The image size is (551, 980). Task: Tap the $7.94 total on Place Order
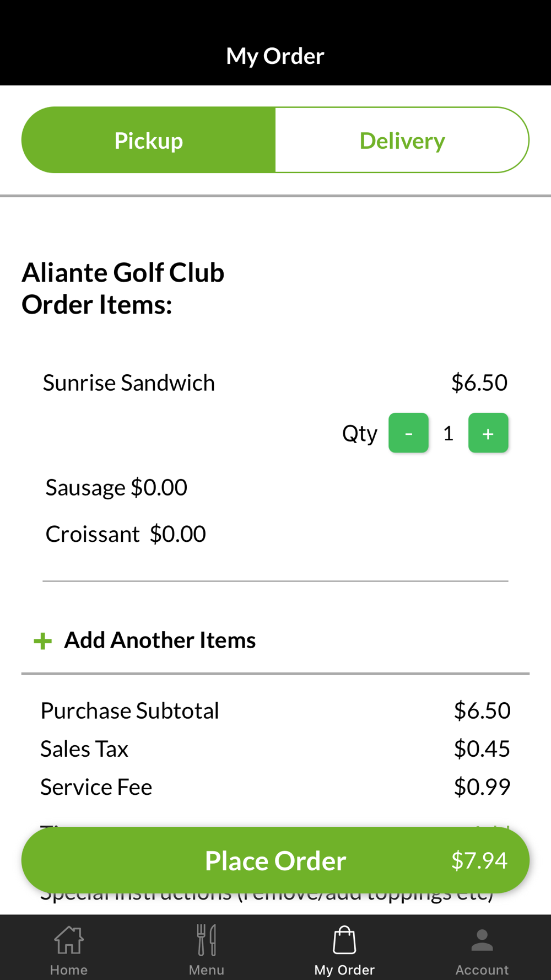[x=479, y=860]
